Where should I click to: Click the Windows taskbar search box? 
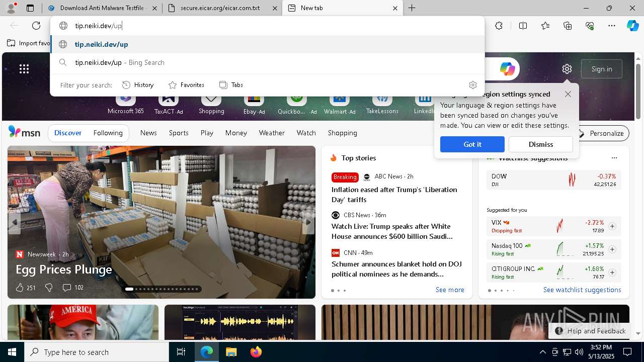pyautogui.click(x=97, y=352)
